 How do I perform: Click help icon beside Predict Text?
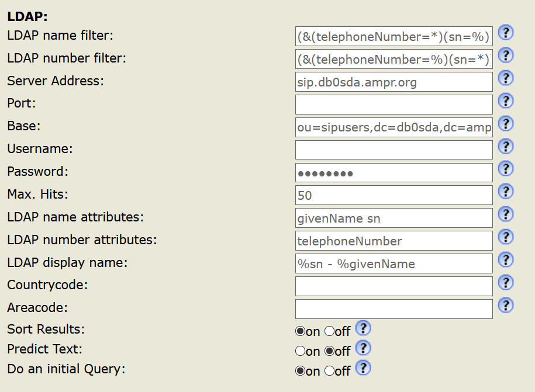coord(363,349)
